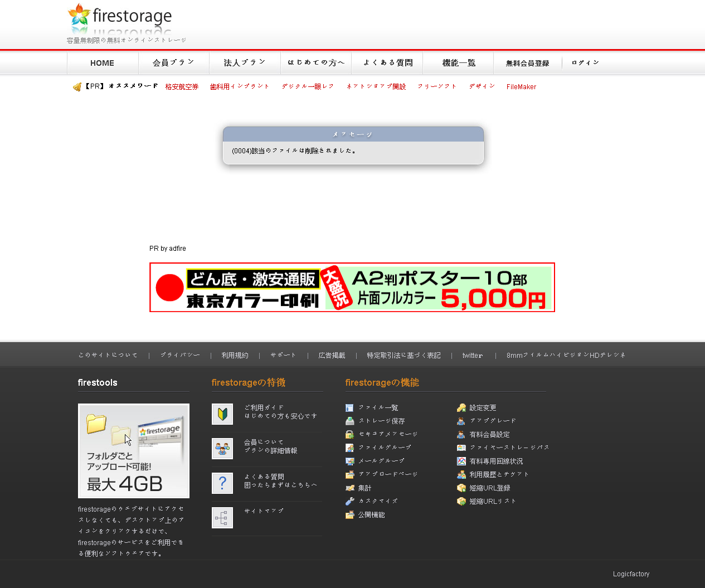Image resolution: width=705 pixels, height=588 pixels.
Task: Click the firestools folder upload 4GB thumbnail
Action: pos(134,451)
